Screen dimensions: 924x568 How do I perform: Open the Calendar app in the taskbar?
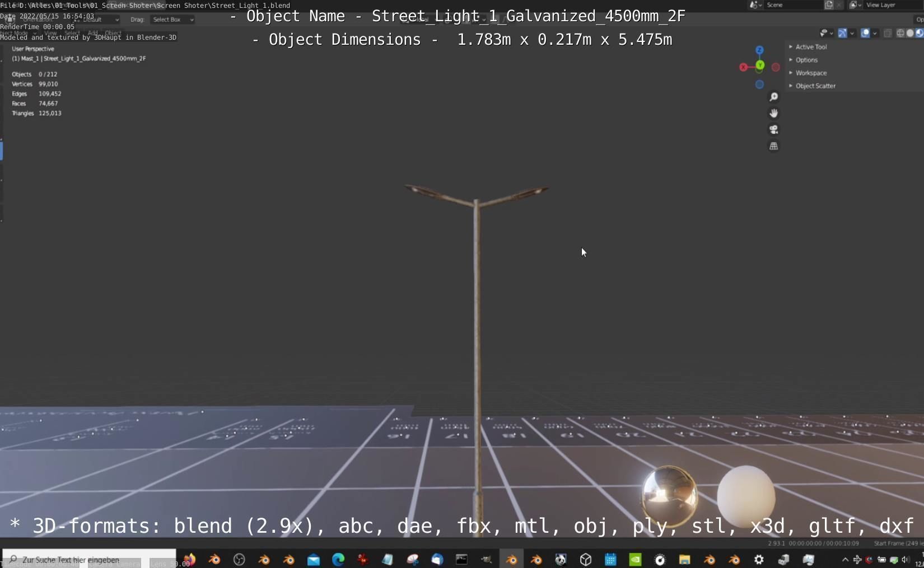(x=610, y=559)
